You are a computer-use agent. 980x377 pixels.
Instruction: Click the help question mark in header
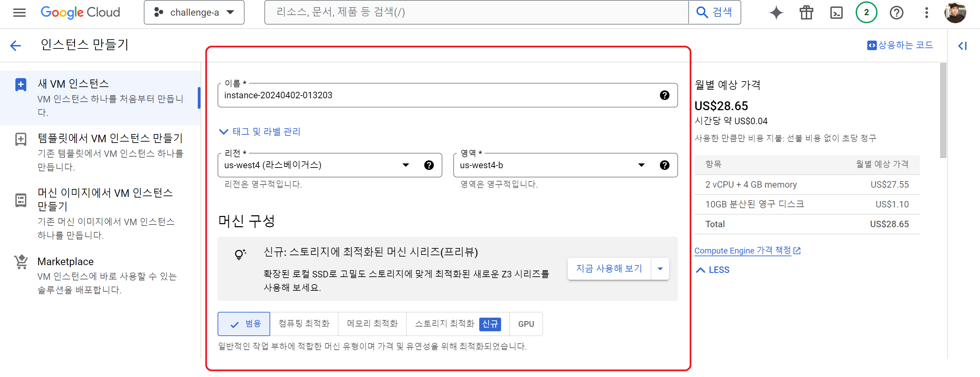click(896, 13)
